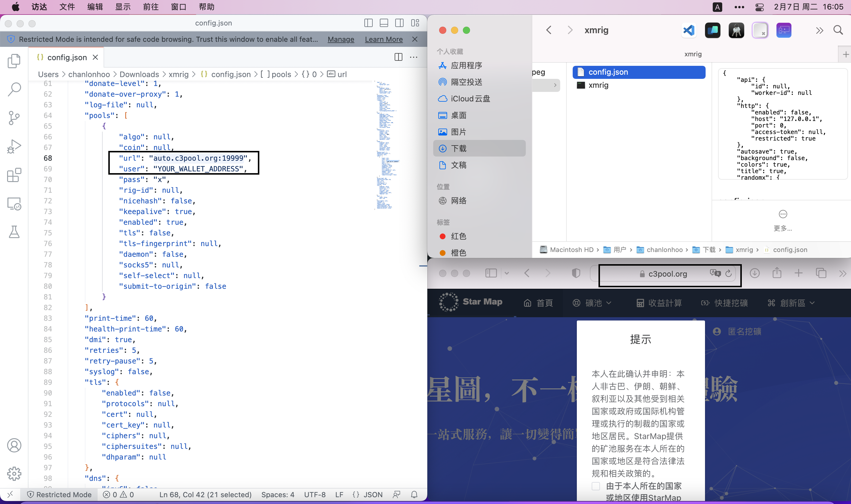
Task: Split the editor to the right
Action: [398, 57]
